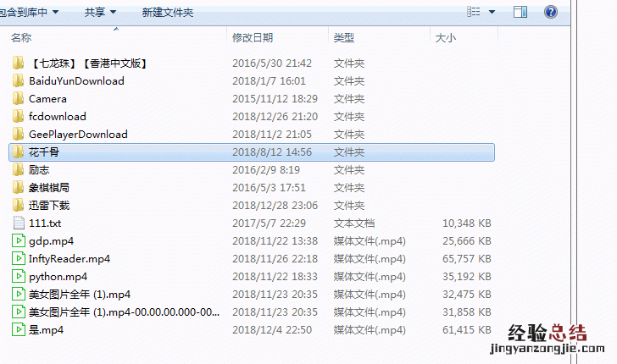Select the 励志 folder name
Image resolution: width=617 pixels, height=364 pixels.
(39, 170)
